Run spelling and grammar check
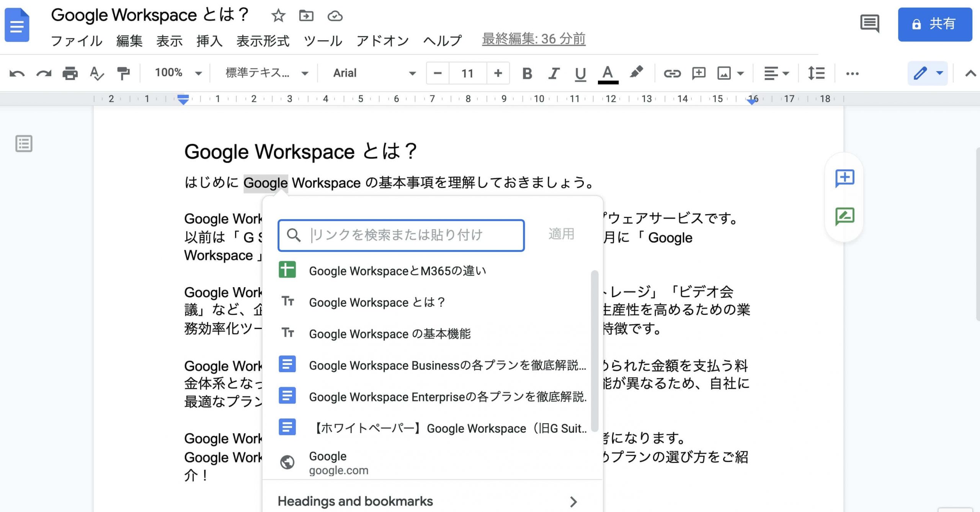The image size is (980, 512). 96,73
